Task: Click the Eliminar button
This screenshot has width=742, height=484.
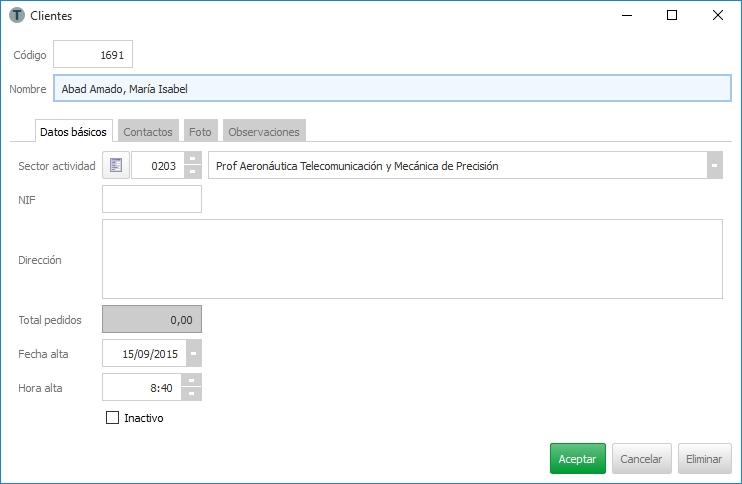Action: coord(704,459)
